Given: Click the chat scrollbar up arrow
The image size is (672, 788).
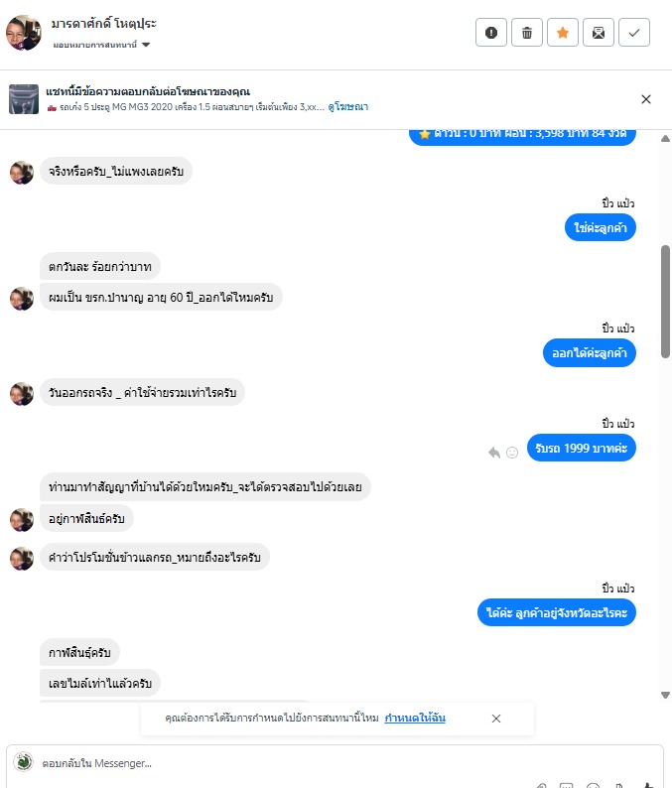Looking at the screenshot, I should pyautogui.click(x=665, y=138).
